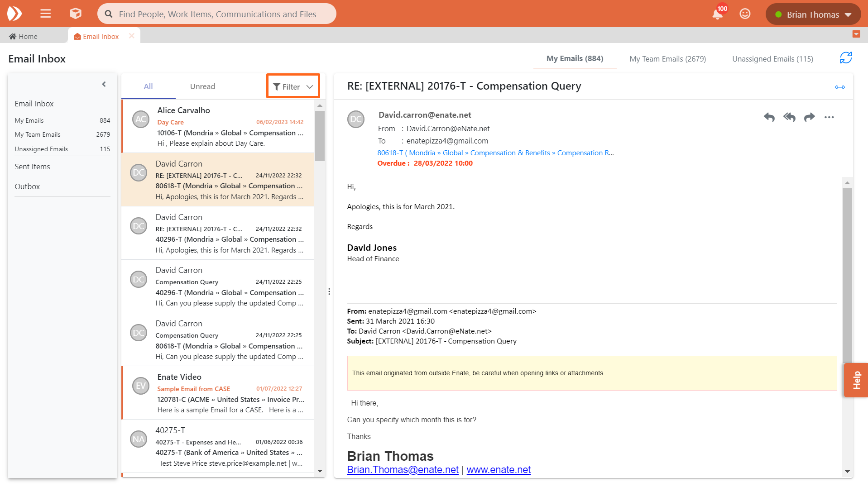Expand the Brian Thomas user menu

tap(813, 14)
